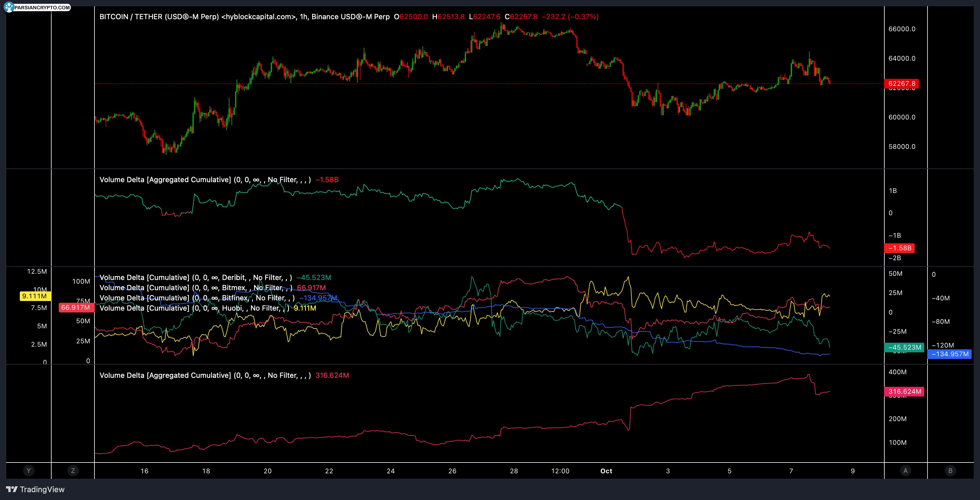Select the upper Volume Delta Aggregated Cumulative legend
The height and width of the screenshot is (500, 980).
pos(205,180)
